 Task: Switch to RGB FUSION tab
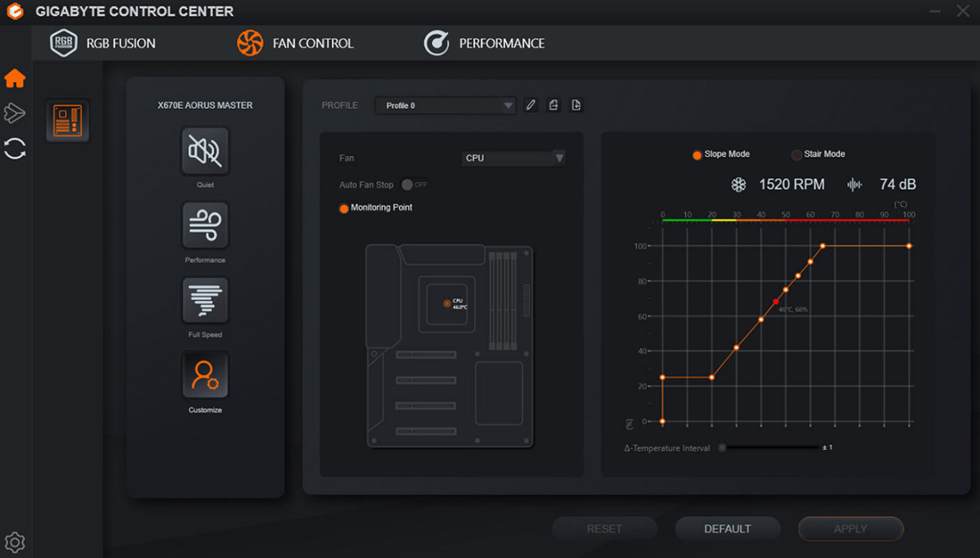point(120,43)
